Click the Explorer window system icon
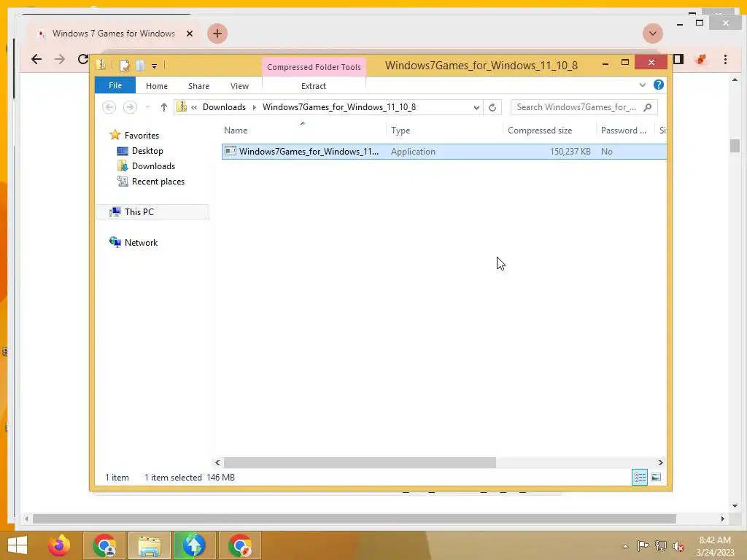This screenshot has height=560, width=747. (x=101, y=65)
